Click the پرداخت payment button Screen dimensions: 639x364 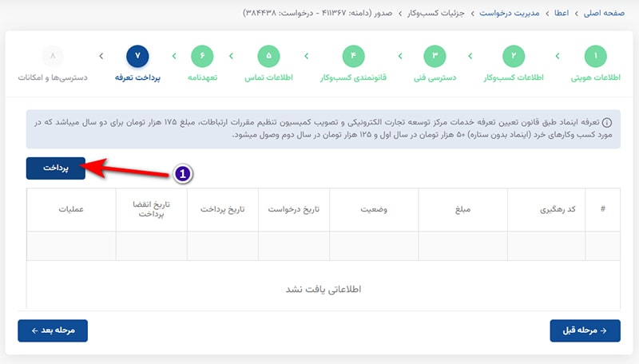click(56, 168)
